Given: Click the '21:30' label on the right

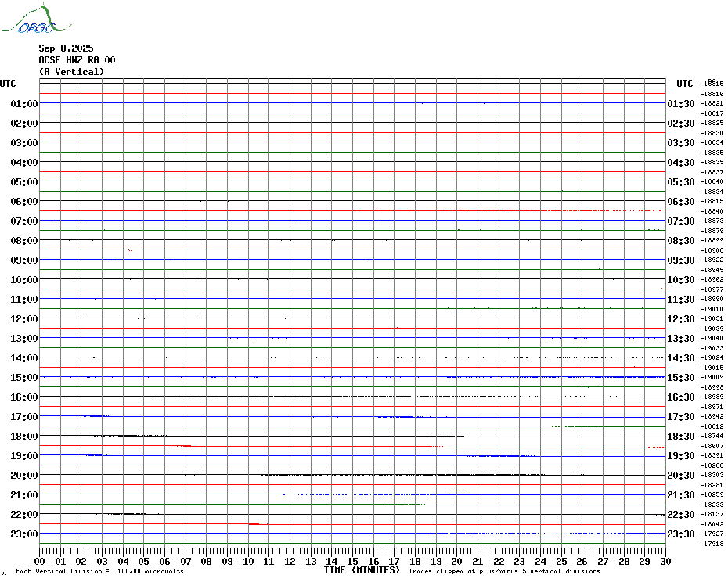Looking at the screenshot, I should coord(681,494).
